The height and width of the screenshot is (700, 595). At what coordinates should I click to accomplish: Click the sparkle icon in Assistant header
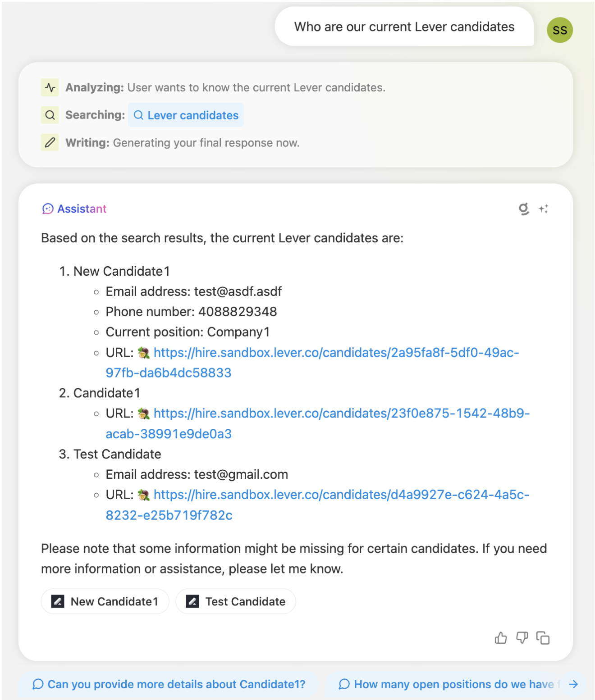click(544, 209)
